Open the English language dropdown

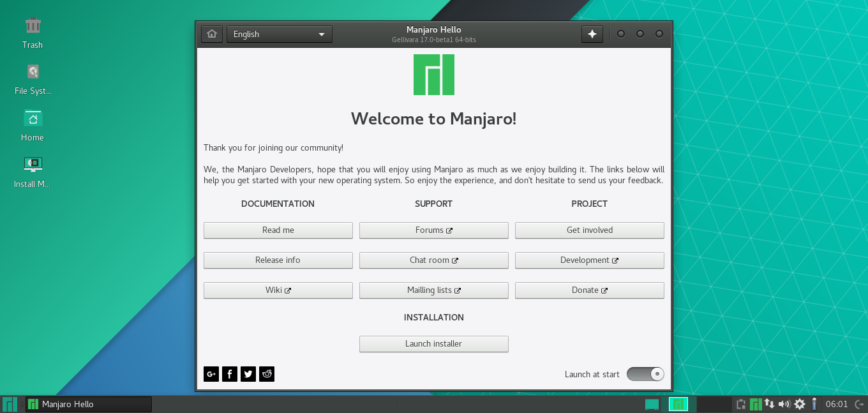(x=279, y=34)
